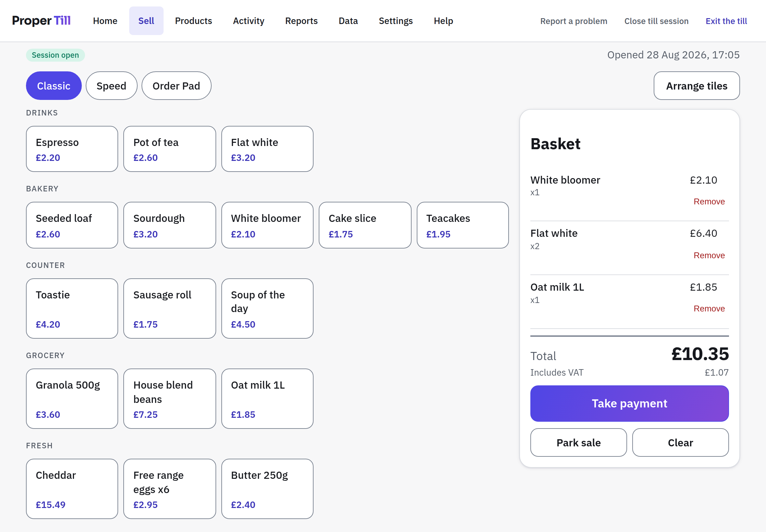Click the Arrange tiles button

696,86
